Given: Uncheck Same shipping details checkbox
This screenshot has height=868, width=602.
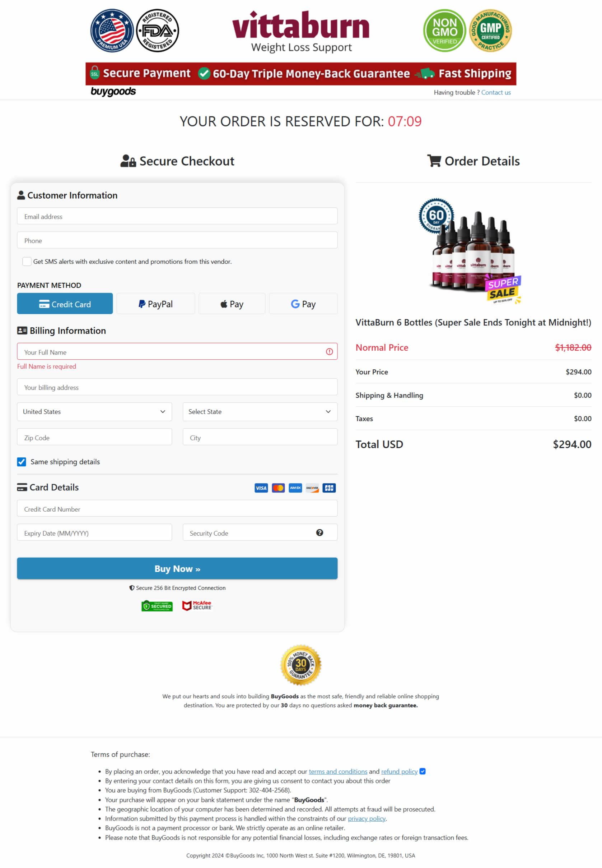Looking at the screenshot, I should click(x=22, y=462).
